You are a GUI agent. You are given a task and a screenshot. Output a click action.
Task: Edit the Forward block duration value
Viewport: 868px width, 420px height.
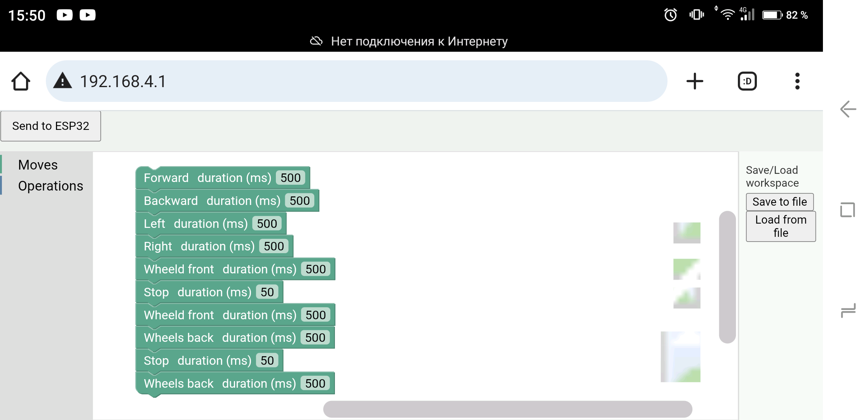pos(290,178)
